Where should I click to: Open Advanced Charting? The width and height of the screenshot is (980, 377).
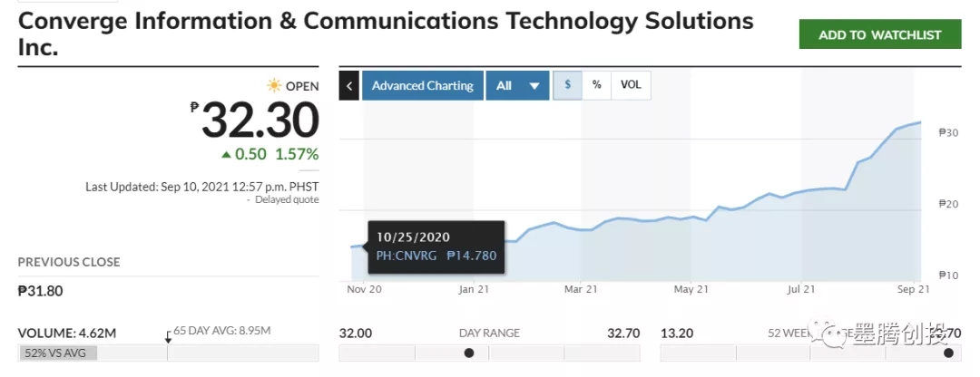coord(423,86)
